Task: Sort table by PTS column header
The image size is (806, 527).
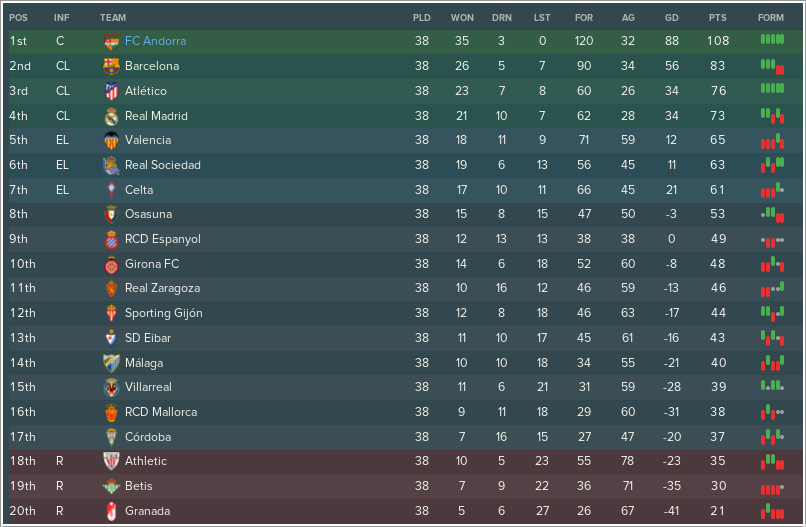Action: pyautogui.click(x=717, y=17)
